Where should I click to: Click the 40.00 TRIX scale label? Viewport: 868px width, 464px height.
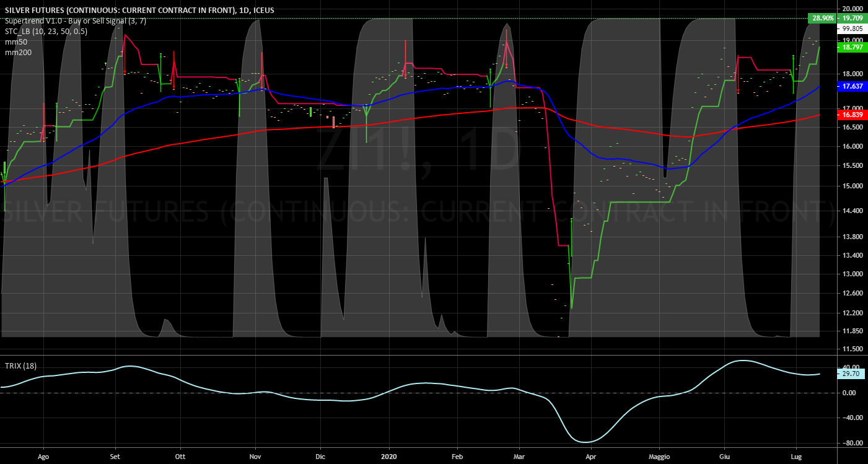click(849, 367)
